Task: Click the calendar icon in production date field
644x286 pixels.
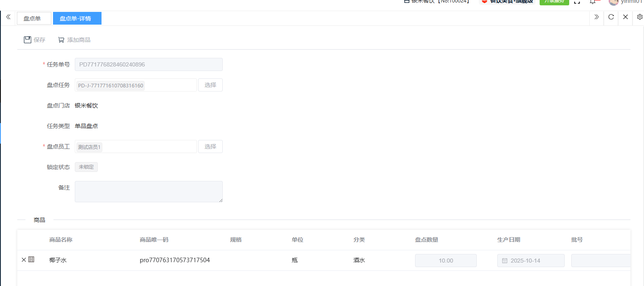Action: point(505,261)
